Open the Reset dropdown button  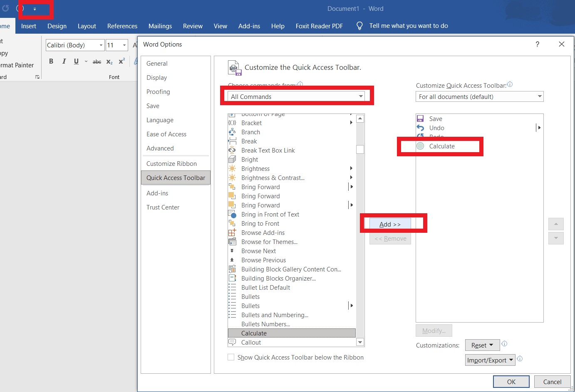coord(482,345)
